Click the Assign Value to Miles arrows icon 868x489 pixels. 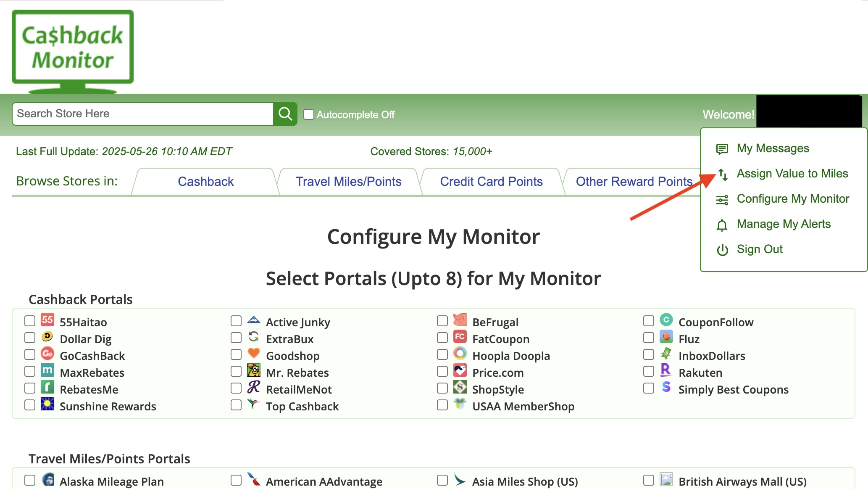[723, 174]
